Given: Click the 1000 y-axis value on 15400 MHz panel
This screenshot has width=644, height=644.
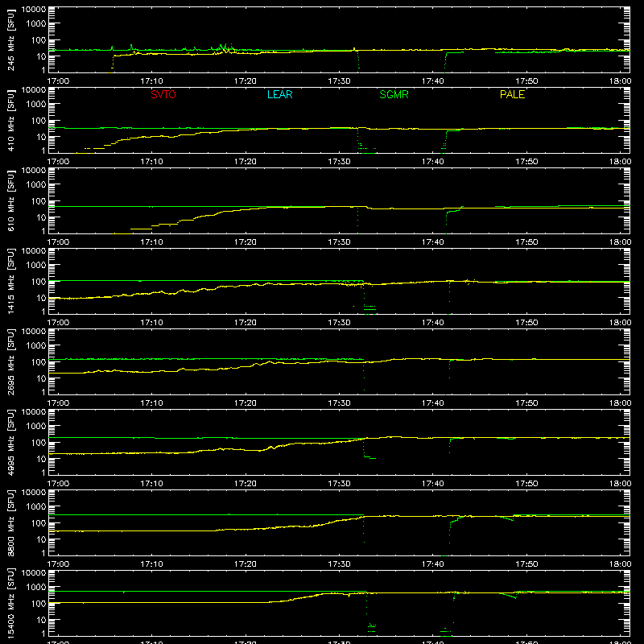Looking at the screenshot, I should (x=36, y=588).
